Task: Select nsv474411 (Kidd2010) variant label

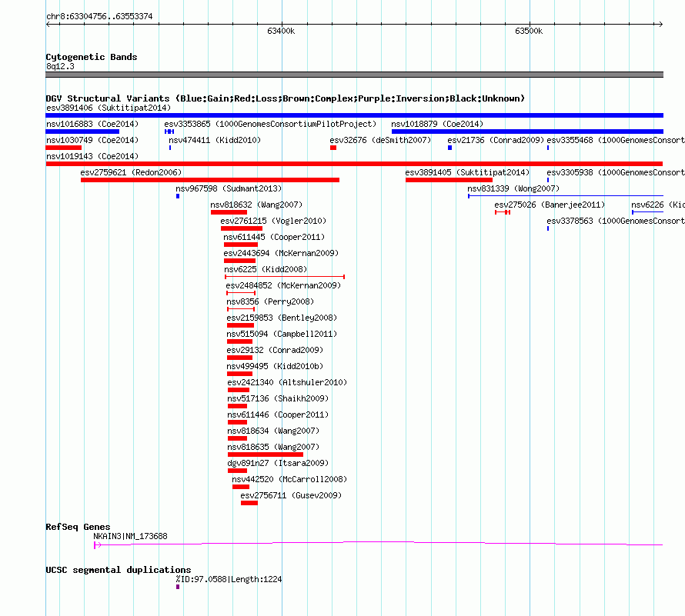Action: pyautogui.click(x=215, y=140)
